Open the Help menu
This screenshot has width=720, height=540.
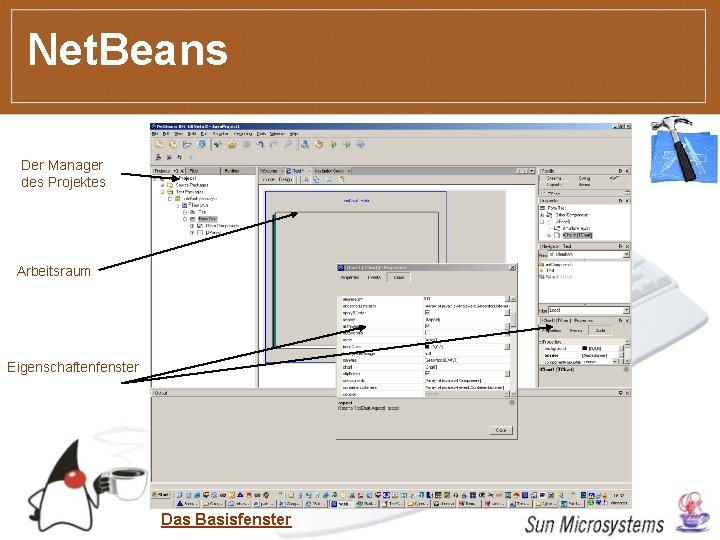tap(293, 134)
